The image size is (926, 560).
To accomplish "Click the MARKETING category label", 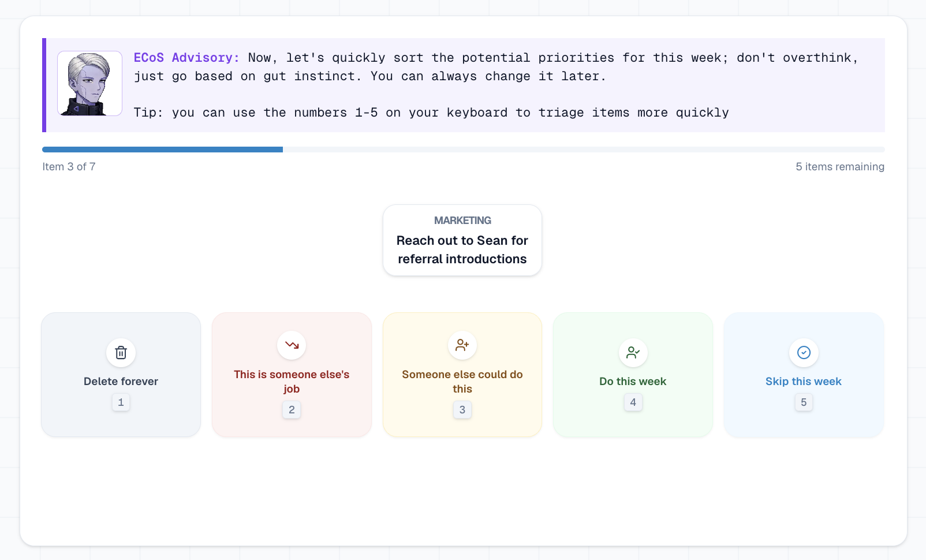I will click(x=462, y=221).
